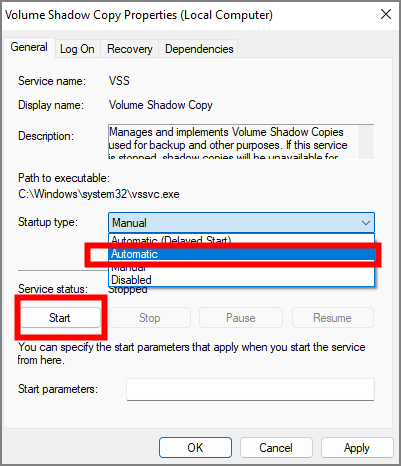Dismiss the dialog with Cancel
The image size is (401, 466).
(x=276, y=448)
